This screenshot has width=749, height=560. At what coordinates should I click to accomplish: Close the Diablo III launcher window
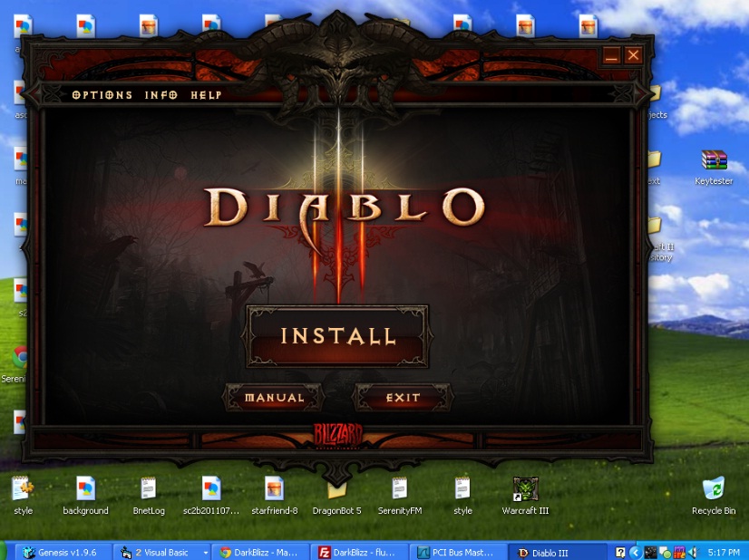click(x=634, y=55)
